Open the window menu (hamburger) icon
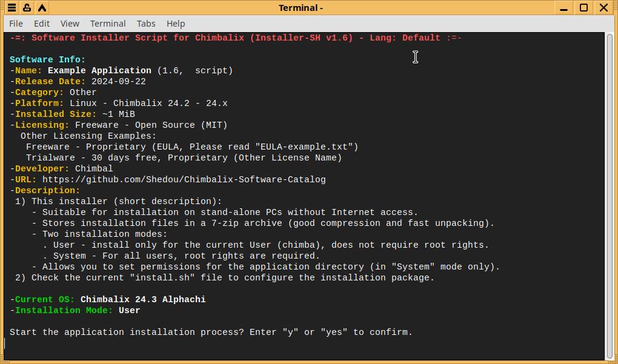 (x=12, y=8)
